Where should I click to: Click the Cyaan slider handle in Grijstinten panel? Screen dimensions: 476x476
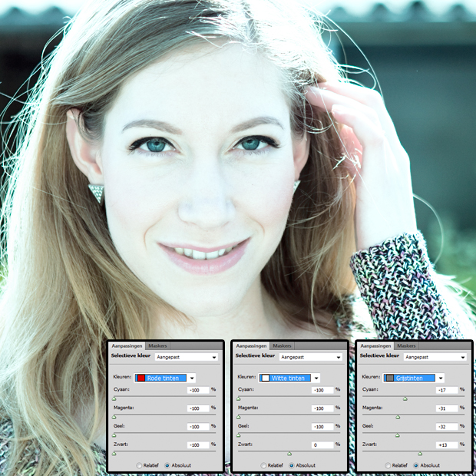point(404,399)
